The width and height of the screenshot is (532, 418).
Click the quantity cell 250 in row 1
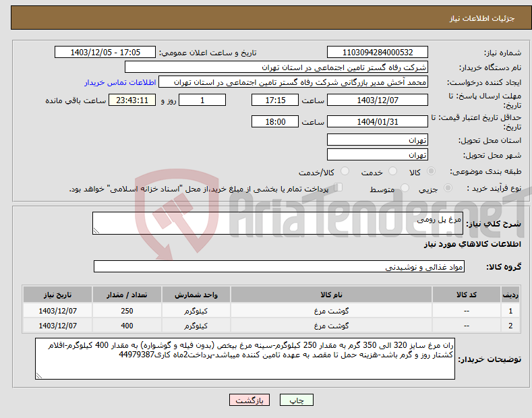(x=127, y=310)
